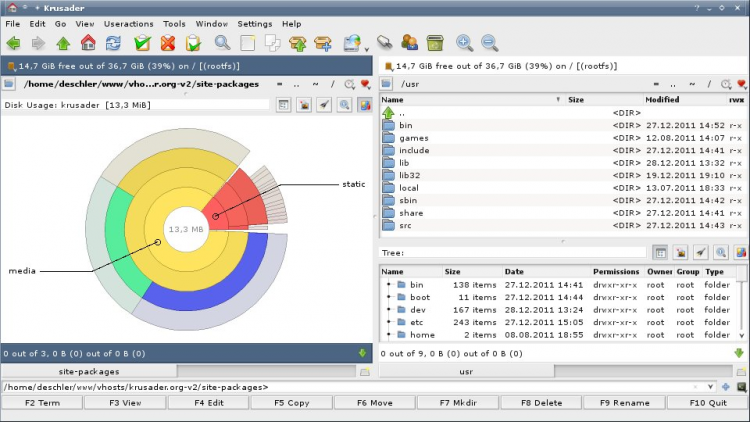Click Zoom Out icon in main toolbar
750x422 pixels.
click(489, 43)
